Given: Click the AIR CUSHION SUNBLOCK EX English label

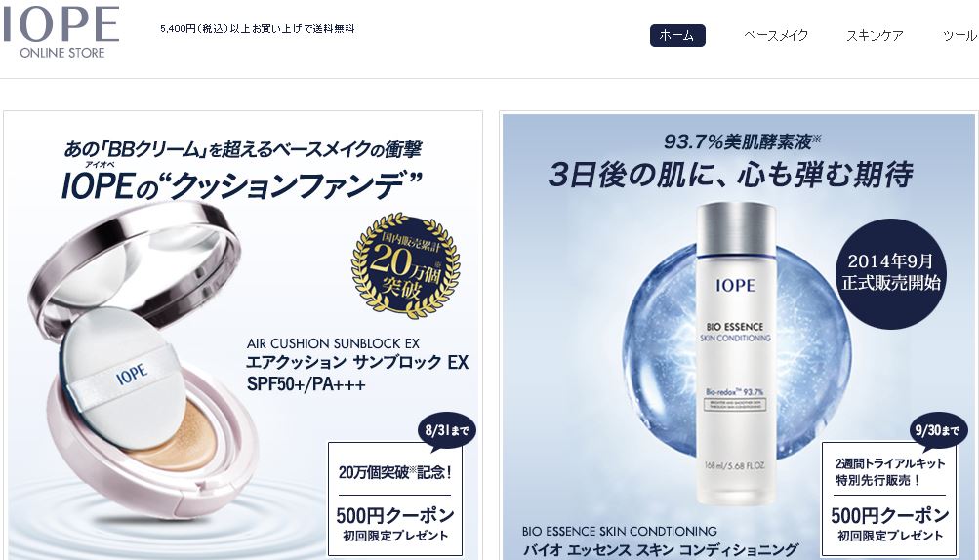Looking at the screenshot, I should pyautogui.click(x=333, y=343).
